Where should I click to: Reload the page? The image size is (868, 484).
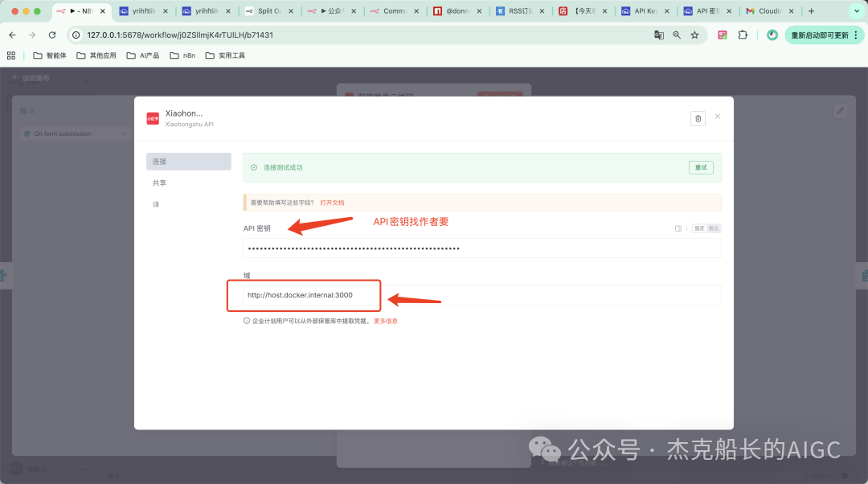click(52, 35)
